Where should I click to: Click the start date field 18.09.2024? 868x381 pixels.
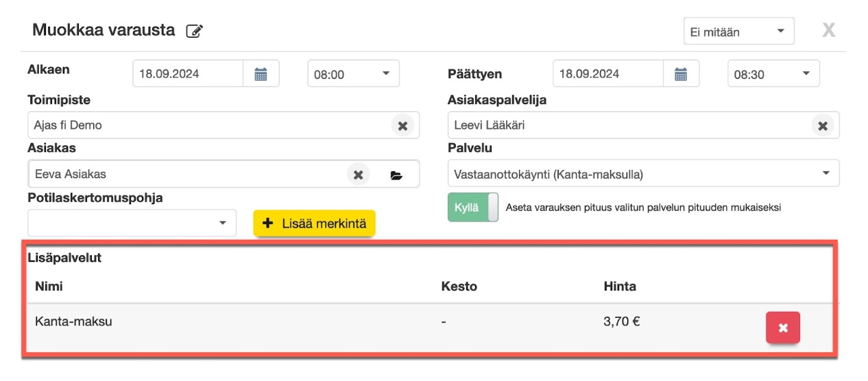pyautogui.click(x=187, y=74)
